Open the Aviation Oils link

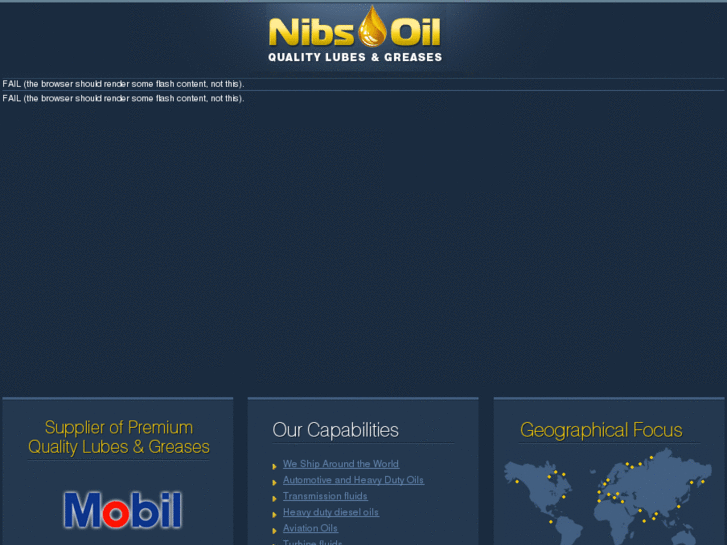point(310,528)
